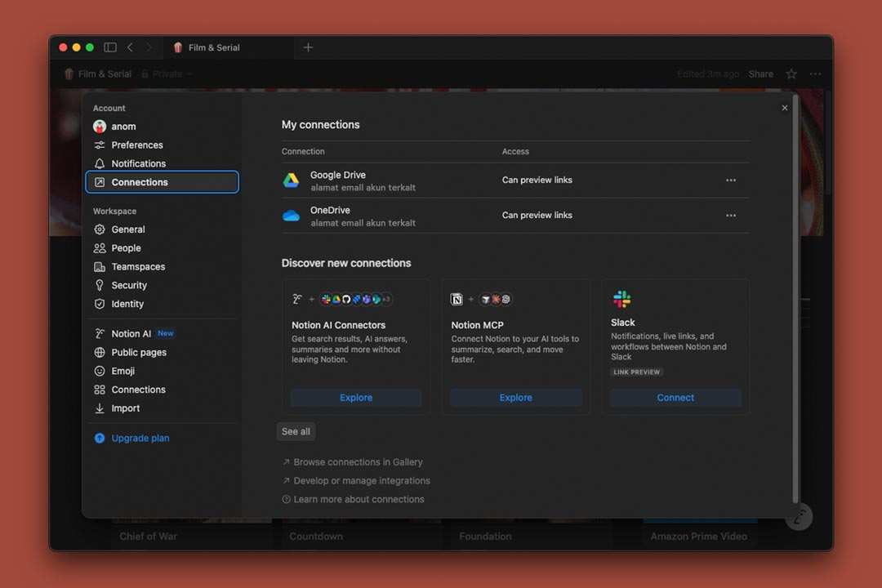Click the Emoji smiley icon

coord(100,370)
